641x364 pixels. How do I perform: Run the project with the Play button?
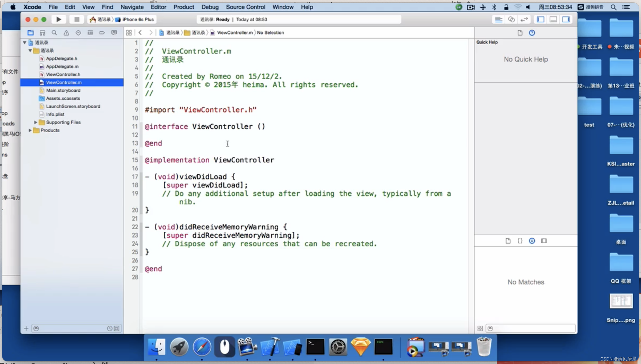pos(59,19)
